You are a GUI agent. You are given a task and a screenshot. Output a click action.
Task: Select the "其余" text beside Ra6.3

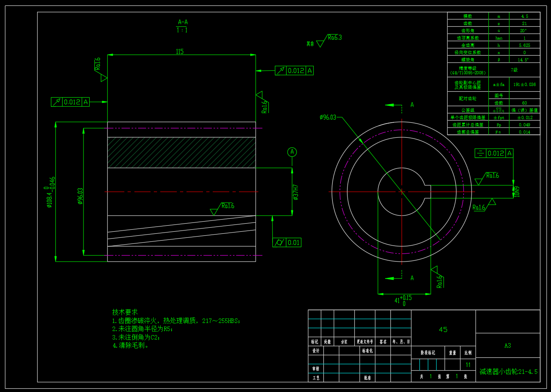coord(310,44)
